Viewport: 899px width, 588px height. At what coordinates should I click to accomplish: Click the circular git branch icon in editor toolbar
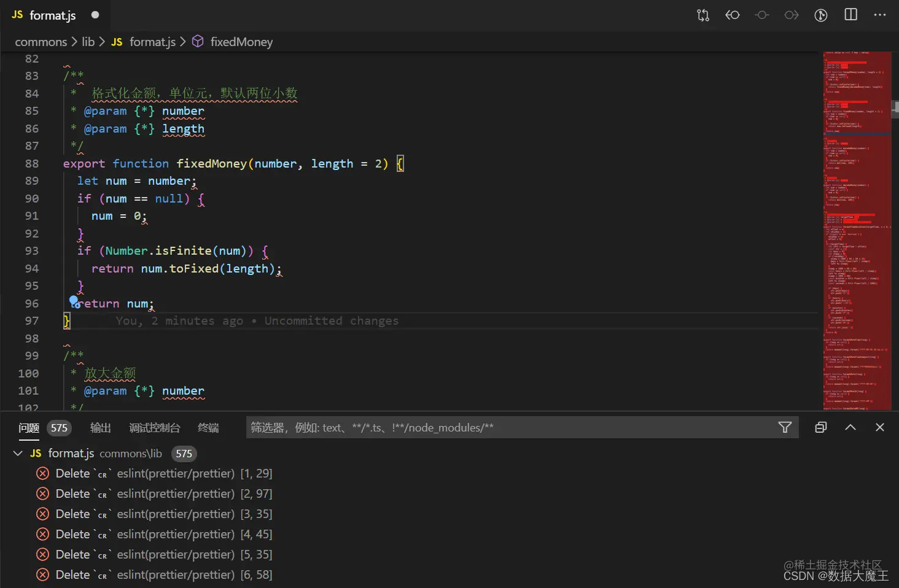point(820,15)
